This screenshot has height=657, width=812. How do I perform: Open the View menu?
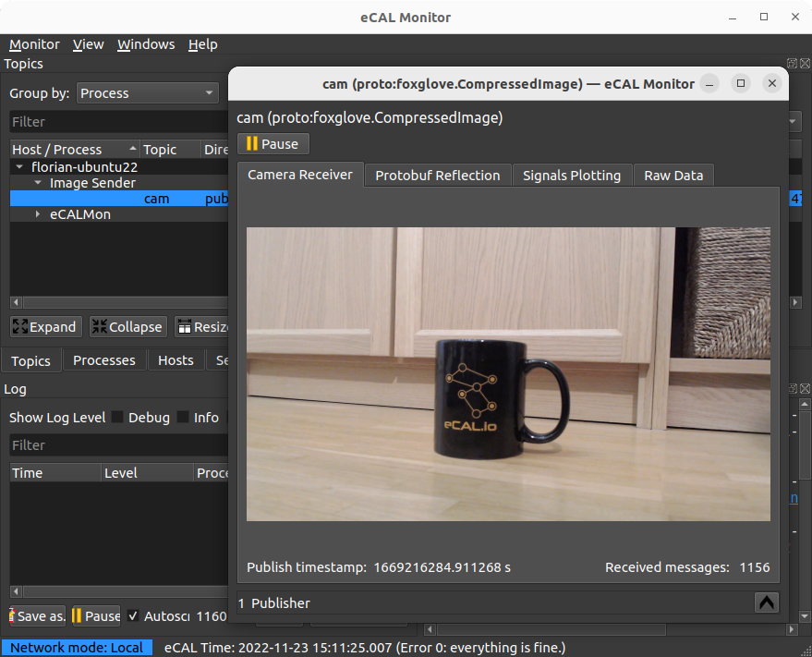pos(88,44)
